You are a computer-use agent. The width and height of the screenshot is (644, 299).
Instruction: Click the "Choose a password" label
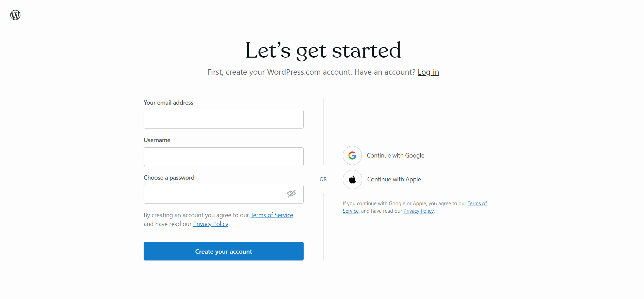(169, 177)
